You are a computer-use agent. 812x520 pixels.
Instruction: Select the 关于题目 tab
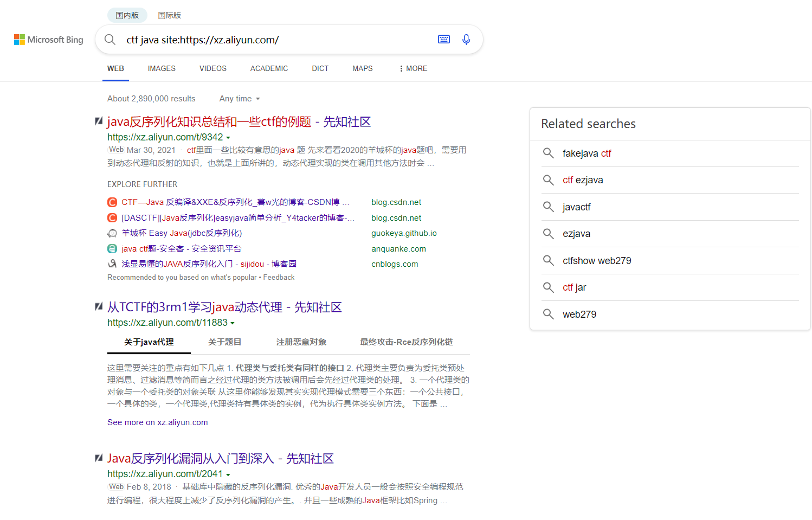(x=225, y=342)
